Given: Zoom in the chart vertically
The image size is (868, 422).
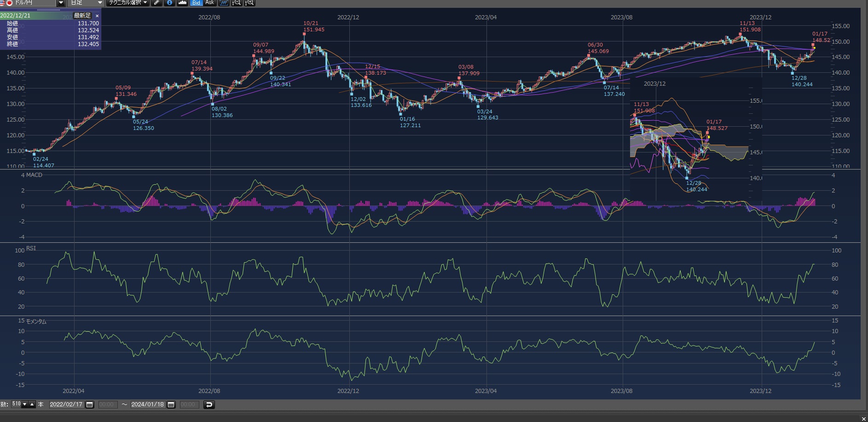Looking at the screenshot, I should click(249, 3).
